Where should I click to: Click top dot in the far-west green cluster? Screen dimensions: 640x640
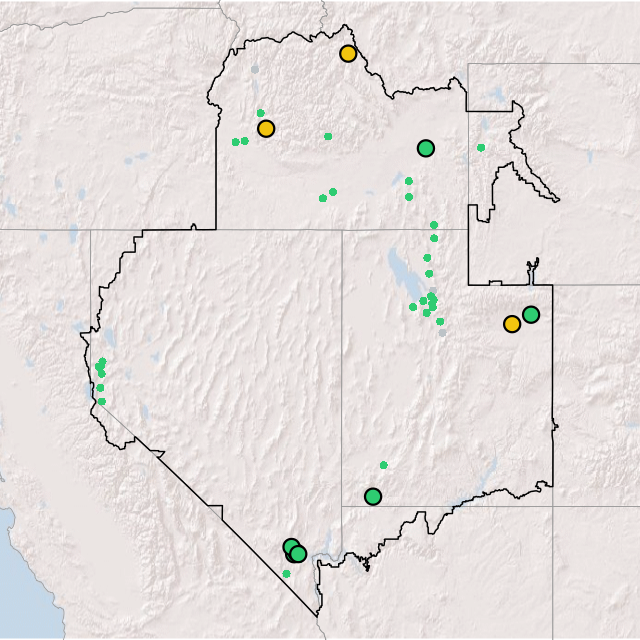(102, 361)
